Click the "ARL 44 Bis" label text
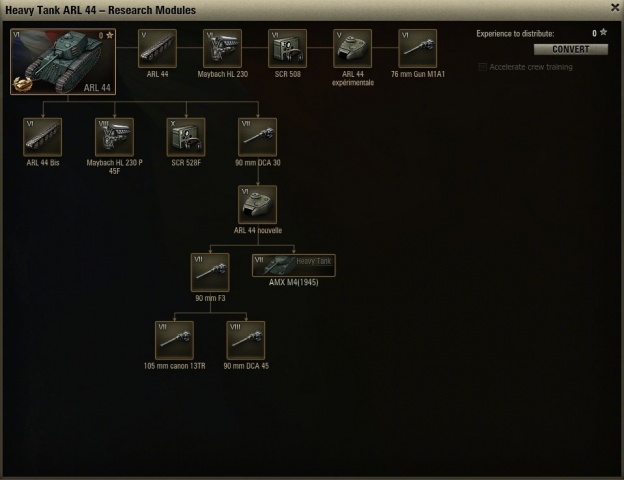This screenshot has width=624, height=480. coord(43,163)
